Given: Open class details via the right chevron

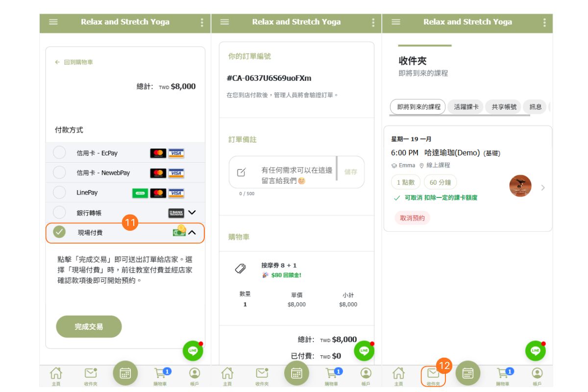Looking at the screenshot, I should point(542,188).
